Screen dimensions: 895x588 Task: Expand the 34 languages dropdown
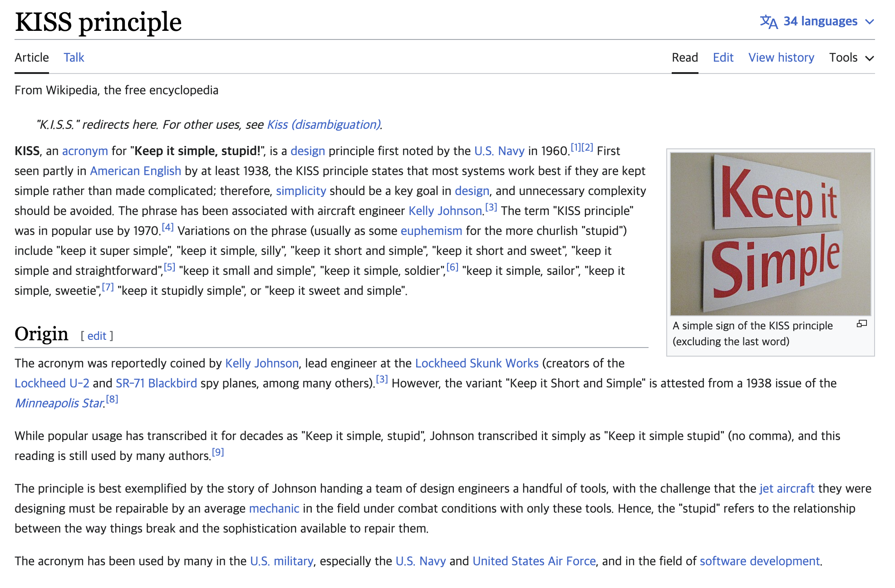pyautogui.click(x=817, y=21)
